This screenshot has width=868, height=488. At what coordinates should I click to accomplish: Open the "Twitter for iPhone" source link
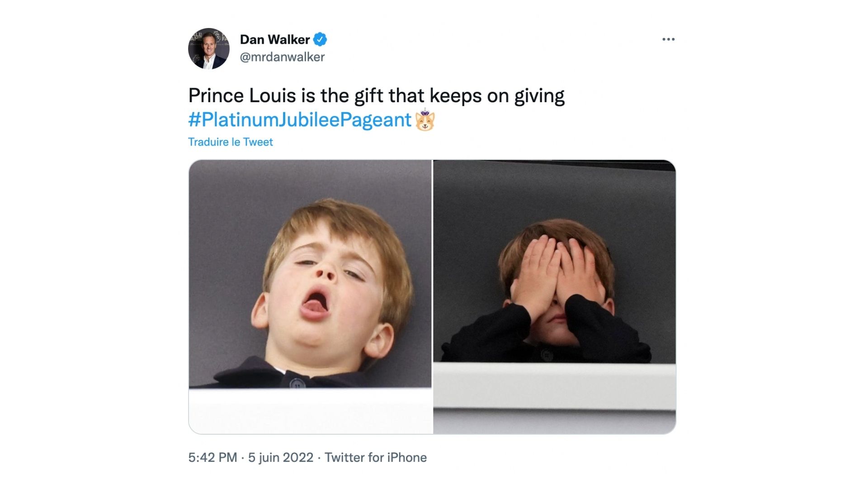(376, 458)
